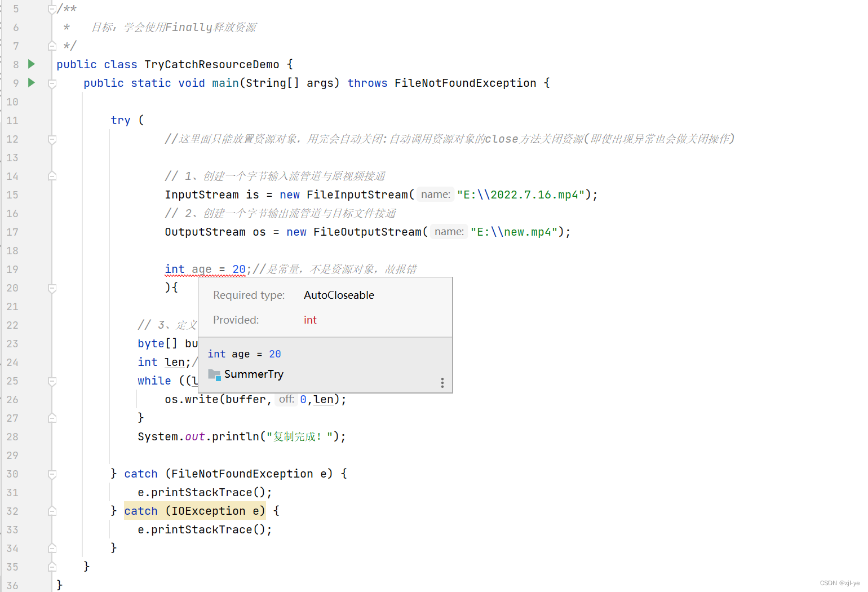Screen dimensions: 868x592
Task: Click e.printStackTrace() on line 33
Action: pyautogui.click(x=205, y=529)
